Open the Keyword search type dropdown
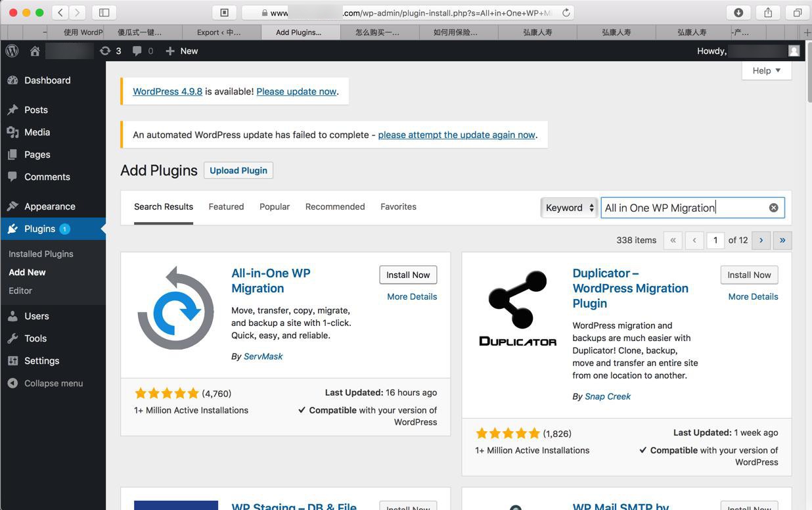Screen dimensions: 812x510 569,208
